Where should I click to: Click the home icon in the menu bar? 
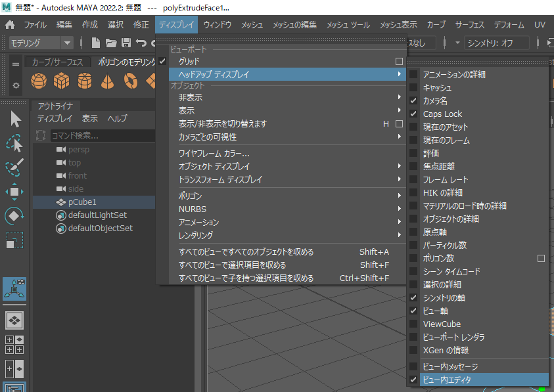pyautogui.click(x=10, y=25)
